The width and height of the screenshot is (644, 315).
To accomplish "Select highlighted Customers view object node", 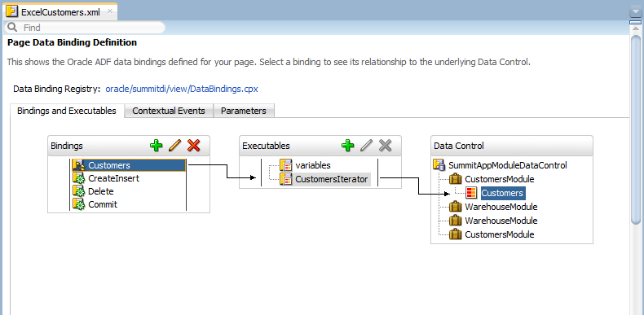I will click(x=502, y=193).
